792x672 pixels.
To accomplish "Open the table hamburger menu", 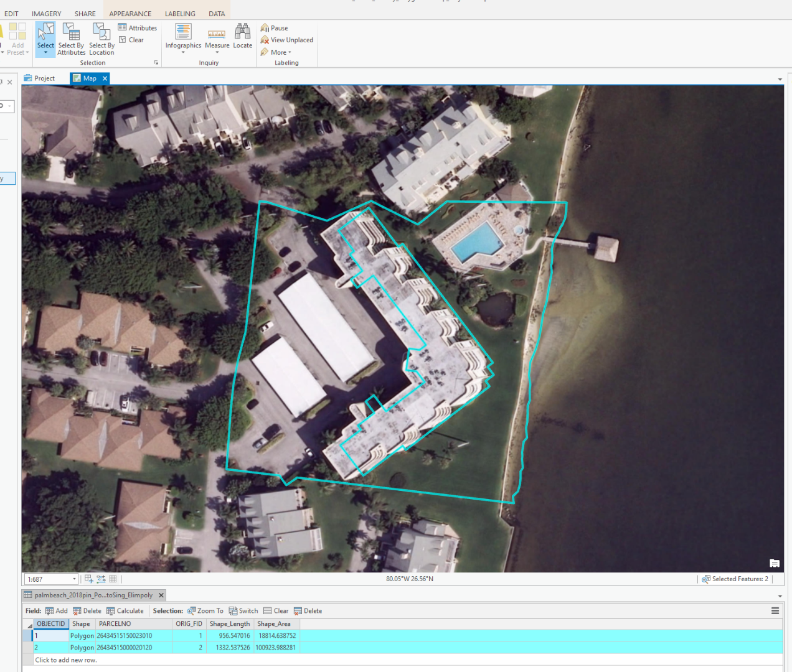I will tap(775, 611).
